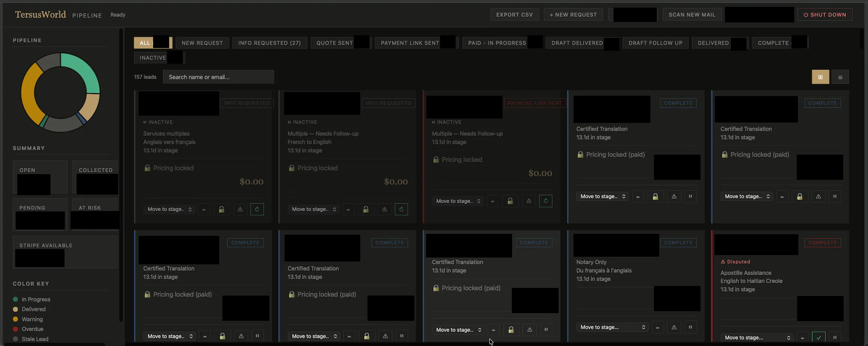Screen dimensions: 868x346
Task: Click warning triangle on Services multiples card
Action: coord(240,209)
